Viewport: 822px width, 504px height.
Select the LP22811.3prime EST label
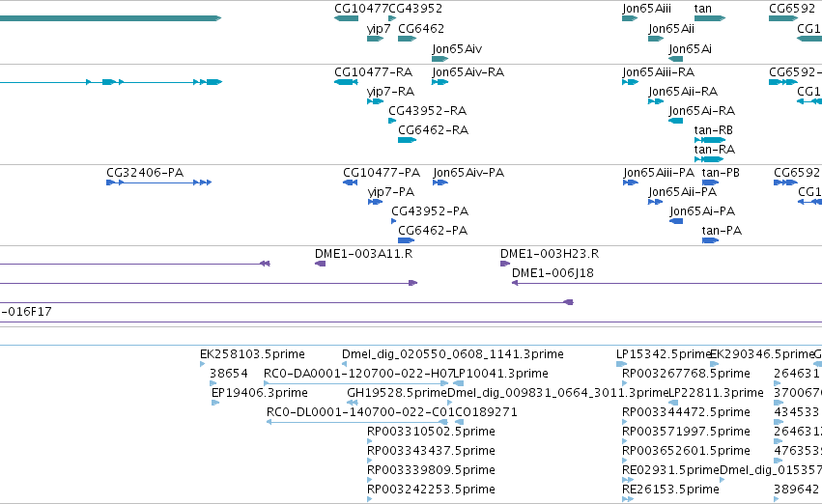point(716,393)
